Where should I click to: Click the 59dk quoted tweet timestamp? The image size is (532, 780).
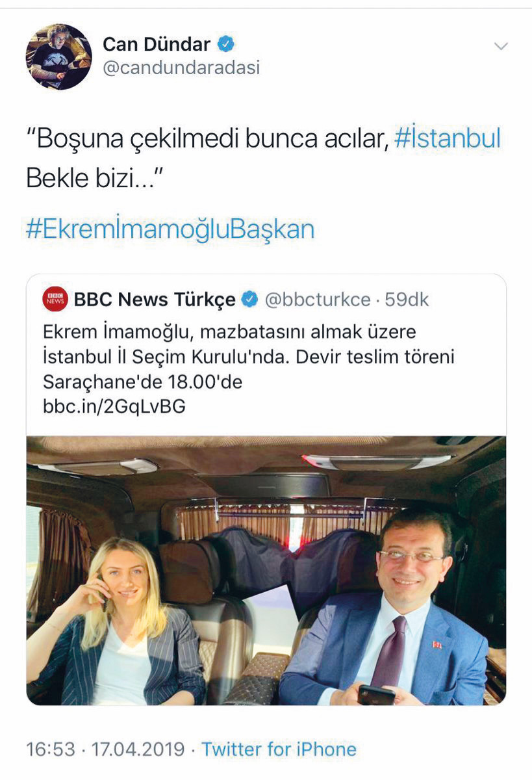pyautogui.click(x=407, y=300)
